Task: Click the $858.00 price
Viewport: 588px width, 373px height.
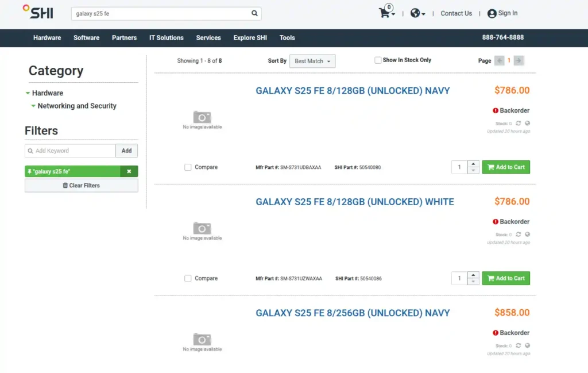Action: (512, 313)
